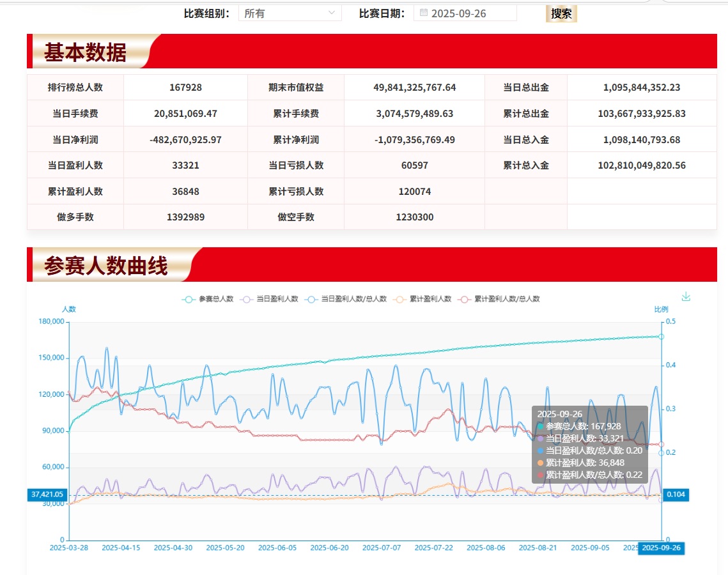Image resolution: width=728 pixels, height=575 pixels.
Task: Click the 累计盈利人数 orange legend marker
Action: (x=401, y=299)
